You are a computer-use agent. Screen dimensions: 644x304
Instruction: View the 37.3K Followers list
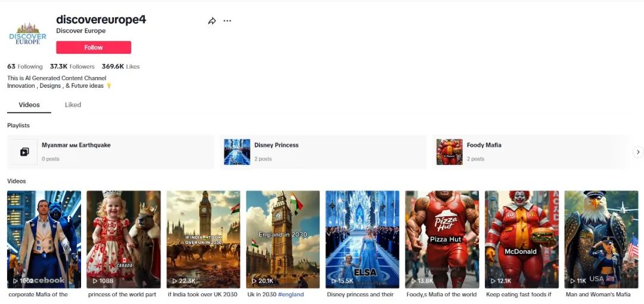coord(72,67)
